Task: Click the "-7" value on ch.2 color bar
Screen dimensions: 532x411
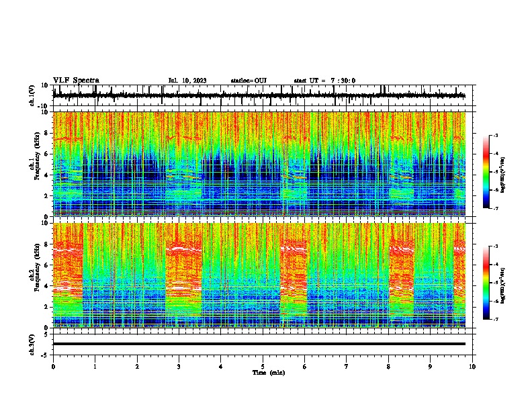Action: (495, 319)
